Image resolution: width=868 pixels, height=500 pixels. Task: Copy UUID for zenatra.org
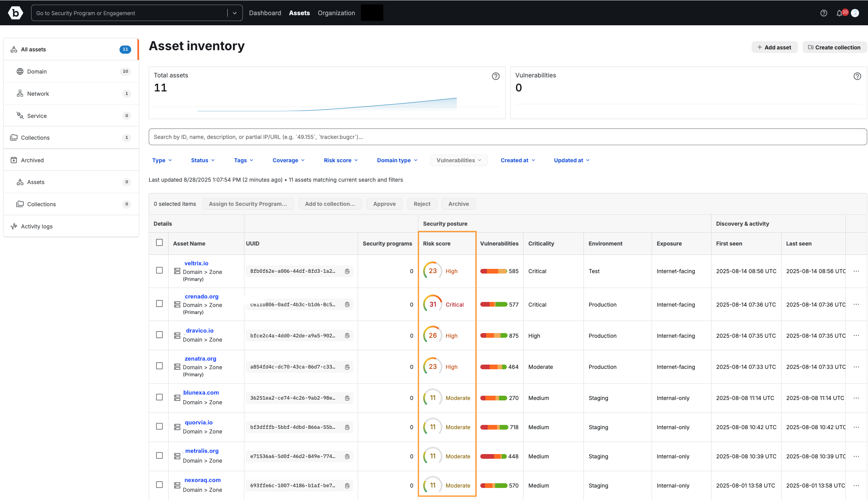point(347,367)
